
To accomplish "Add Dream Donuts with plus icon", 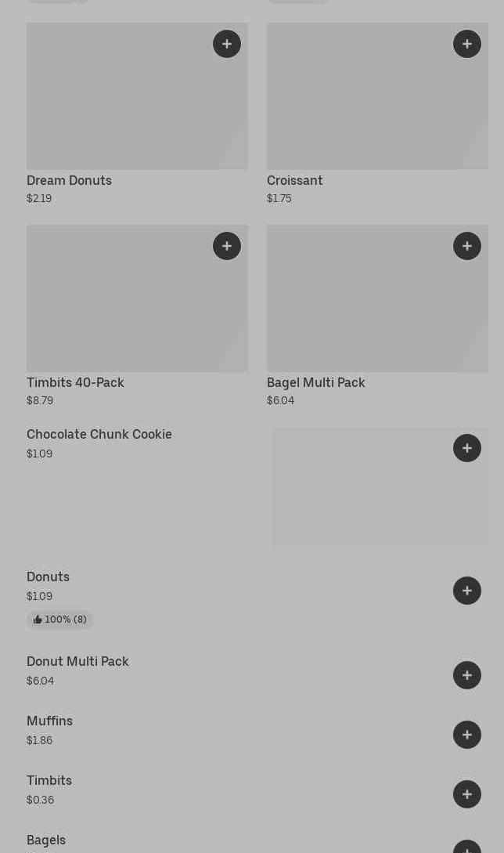I will [x=227, y=44].
